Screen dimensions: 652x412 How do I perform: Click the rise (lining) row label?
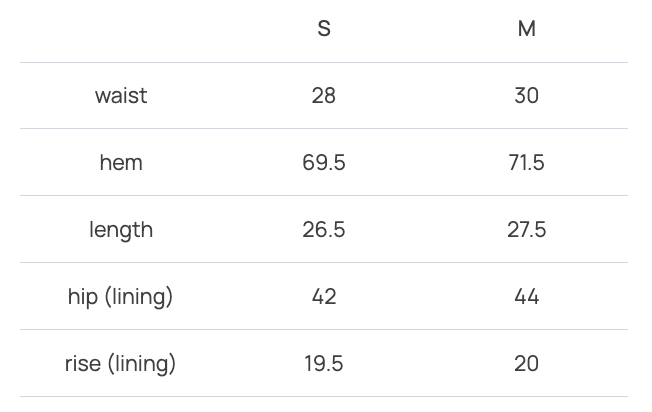121,364
